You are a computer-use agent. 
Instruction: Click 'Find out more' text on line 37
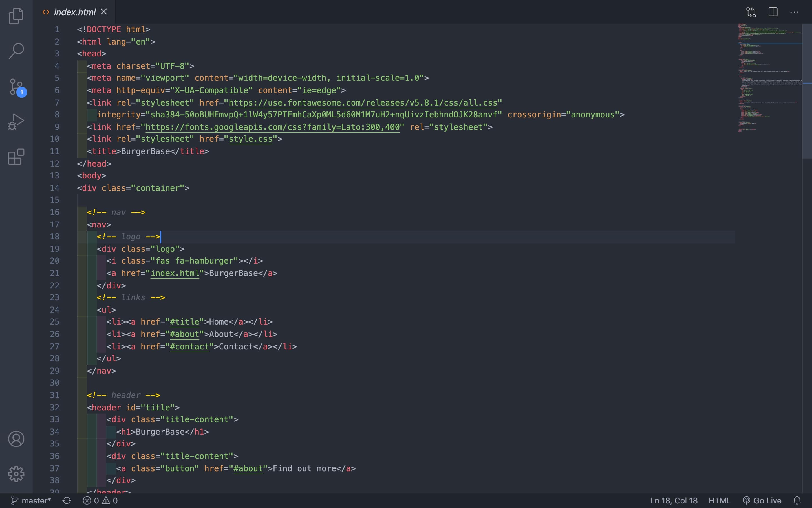tap(304, 468)
